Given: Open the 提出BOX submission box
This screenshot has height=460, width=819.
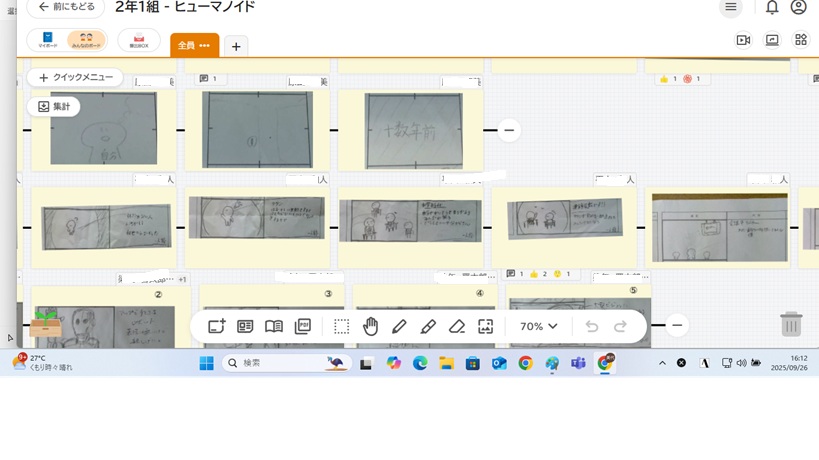Looking at the screenshot, I should [139, 40].
